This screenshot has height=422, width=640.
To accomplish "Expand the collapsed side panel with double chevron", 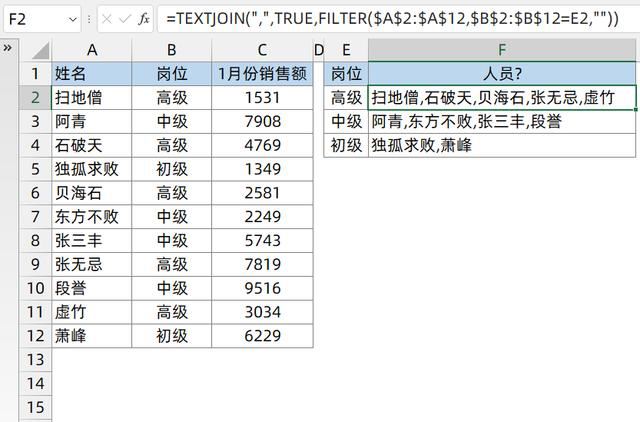I will 8,48.
